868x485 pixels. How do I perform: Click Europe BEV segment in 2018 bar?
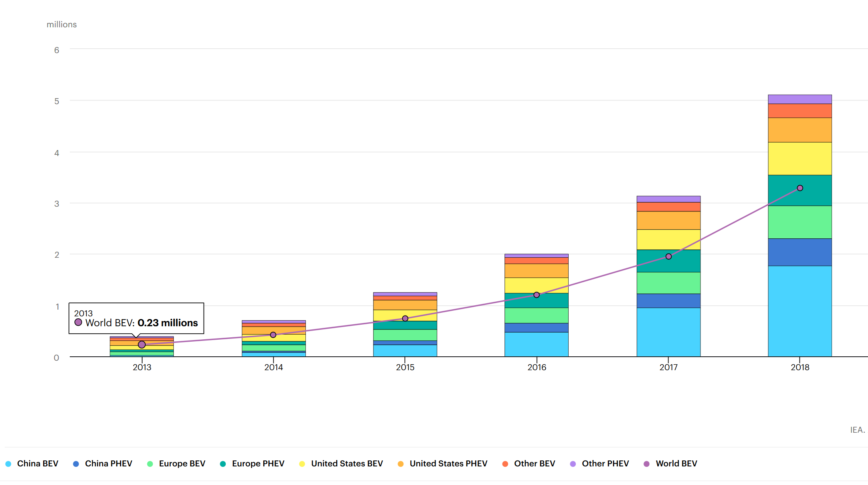pos(800,222)
